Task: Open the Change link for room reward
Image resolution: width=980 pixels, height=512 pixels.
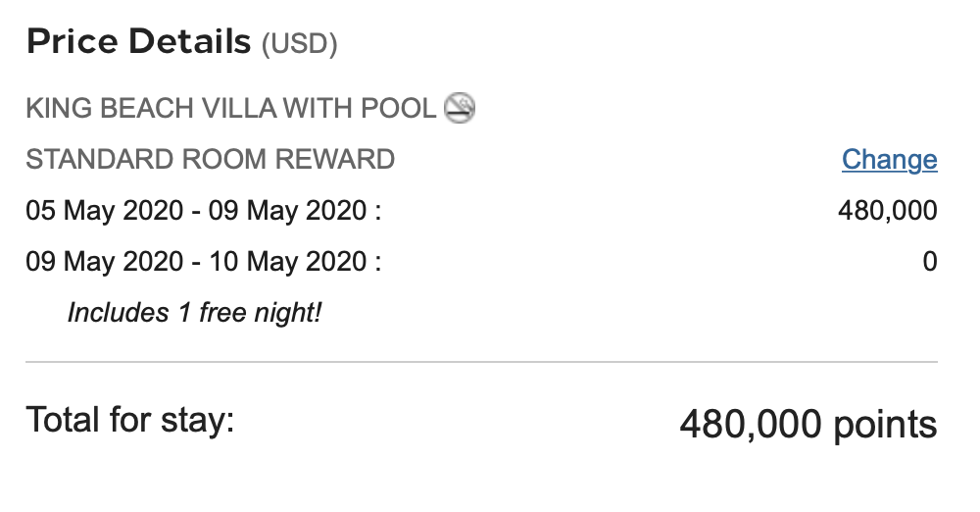Action: coord(890,160)
